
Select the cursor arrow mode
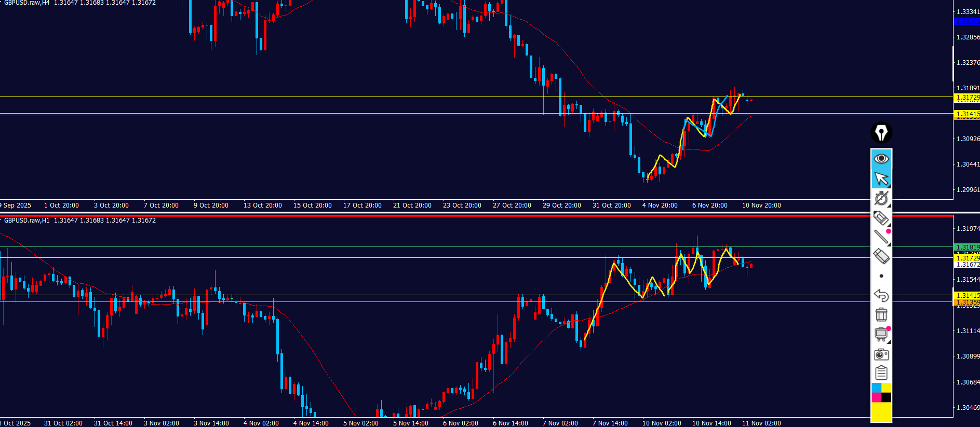[881, 178]
